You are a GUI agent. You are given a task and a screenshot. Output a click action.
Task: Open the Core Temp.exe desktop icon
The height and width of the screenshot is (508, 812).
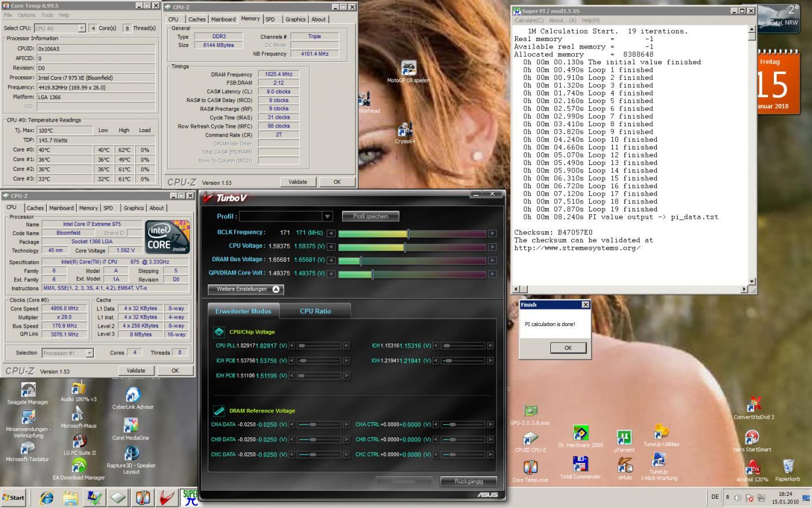(x=530, y=472)
